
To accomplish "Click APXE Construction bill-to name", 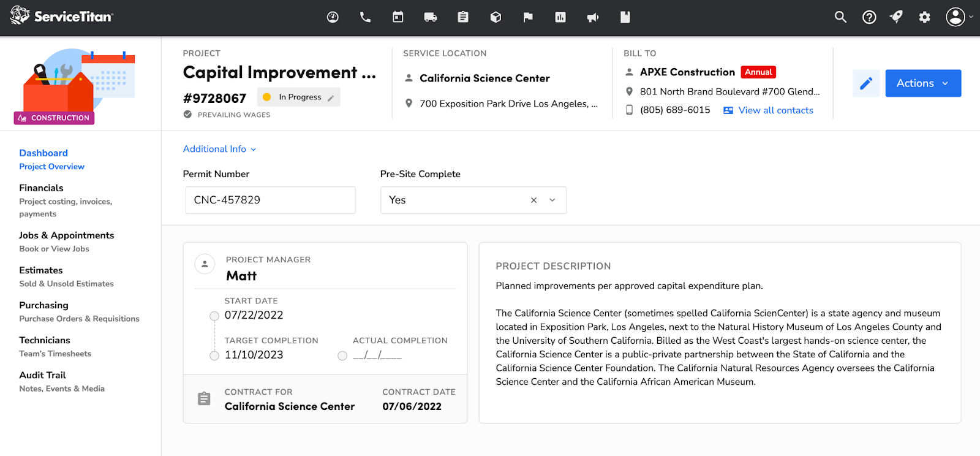I will click(687, 72).
